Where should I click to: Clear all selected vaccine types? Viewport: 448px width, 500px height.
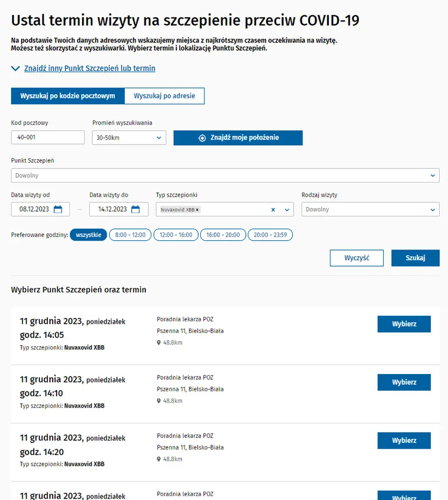click(x=273, y=210)
